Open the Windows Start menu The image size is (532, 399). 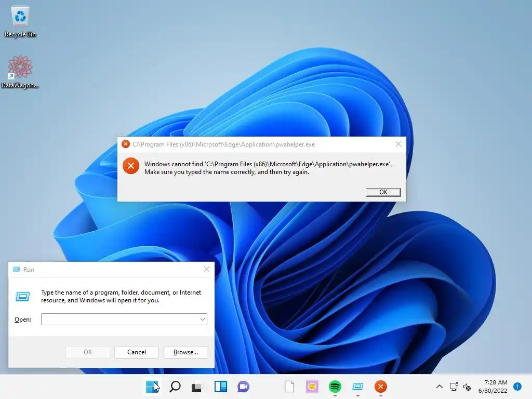tap(152, 387)
